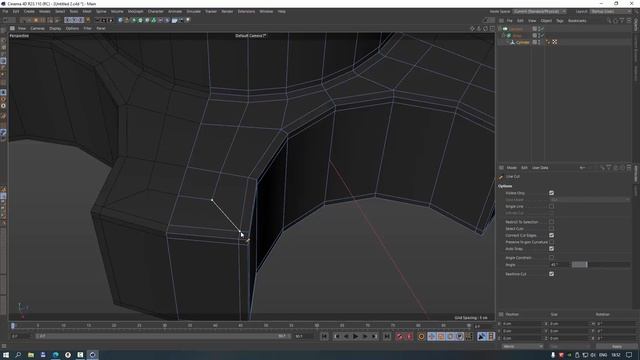Viewport: 640px width, 360px height.
Task: Click the Record Active Objects button
Action: tap(399, 336)
